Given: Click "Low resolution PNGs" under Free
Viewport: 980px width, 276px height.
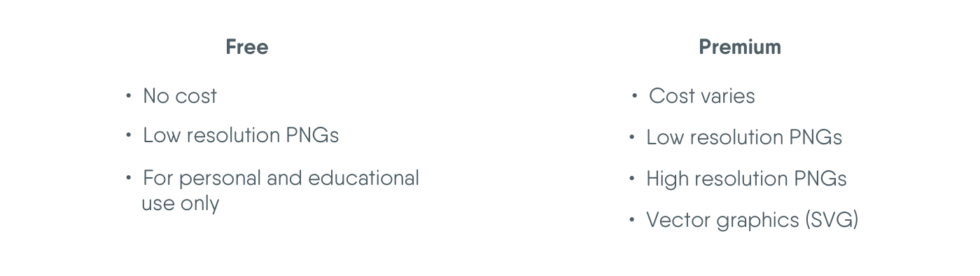Looking at the screenshot, I should click(241, 135).
